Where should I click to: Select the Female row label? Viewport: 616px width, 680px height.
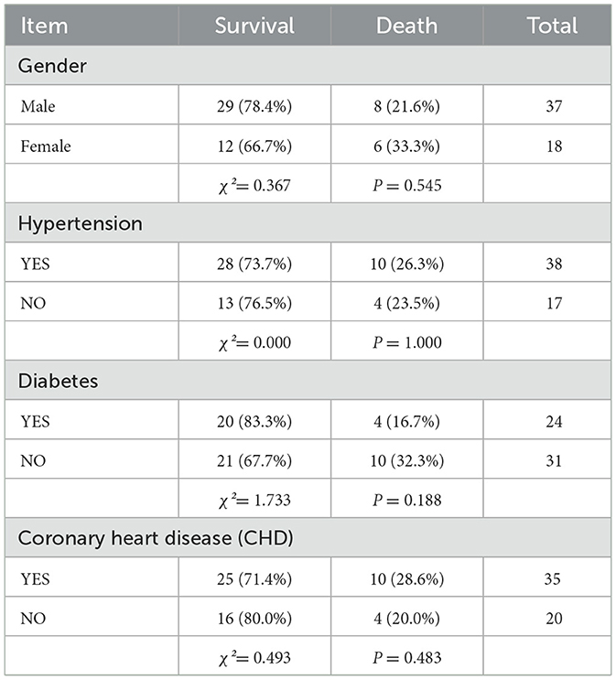pyautogui.click(x=46, y=146)
